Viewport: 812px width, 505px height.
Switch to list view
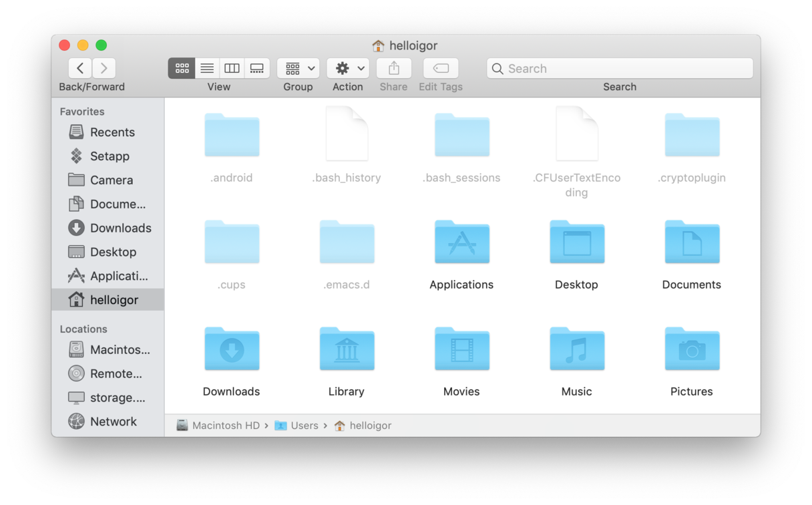207,68
